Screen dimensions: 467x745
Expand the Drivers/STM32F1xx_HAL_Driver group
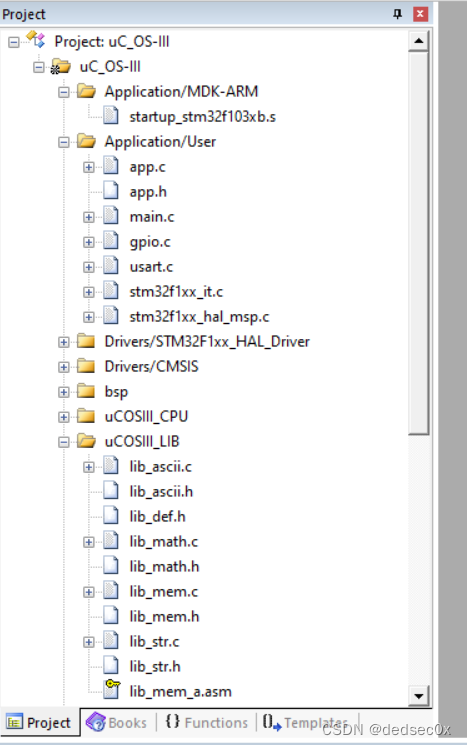point(64,342)
